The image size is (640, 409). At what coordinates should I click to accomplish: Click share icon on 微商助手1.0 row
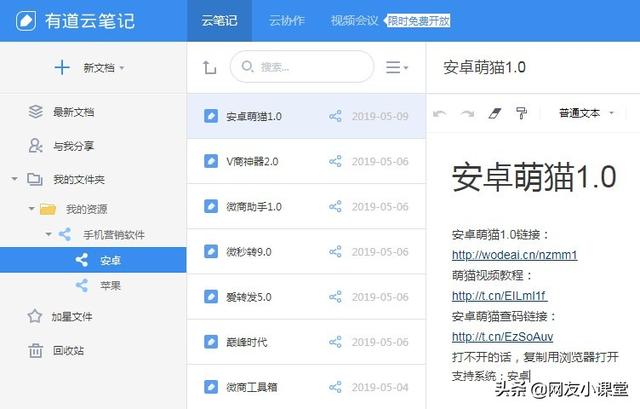tap(335, 207)
